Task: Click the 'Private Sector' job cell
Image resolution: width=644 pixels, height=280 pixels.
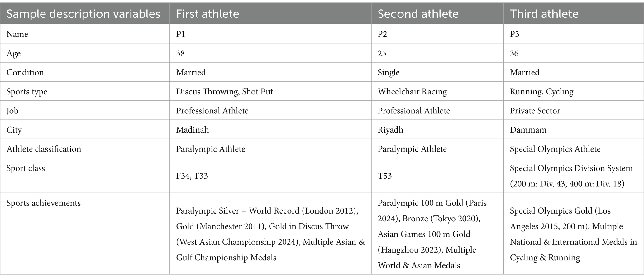Action: coord(574,111)
